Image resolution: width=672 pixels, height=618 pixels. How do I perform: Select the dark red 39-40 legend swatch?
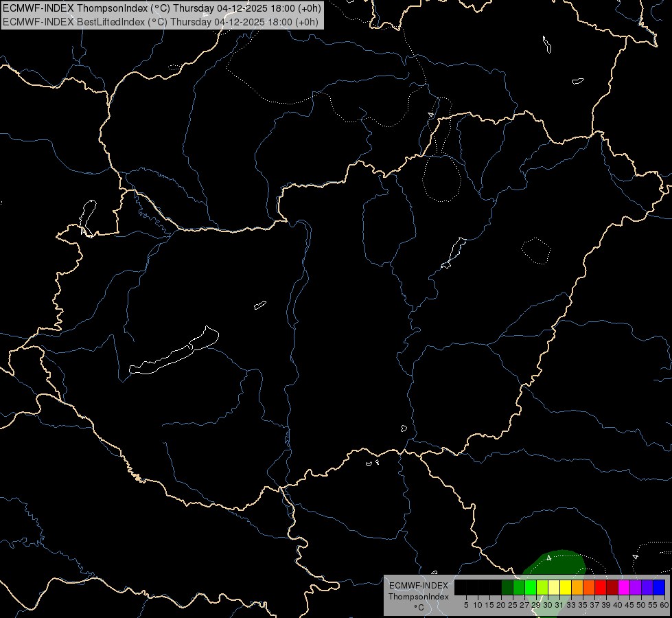(612, 587)
